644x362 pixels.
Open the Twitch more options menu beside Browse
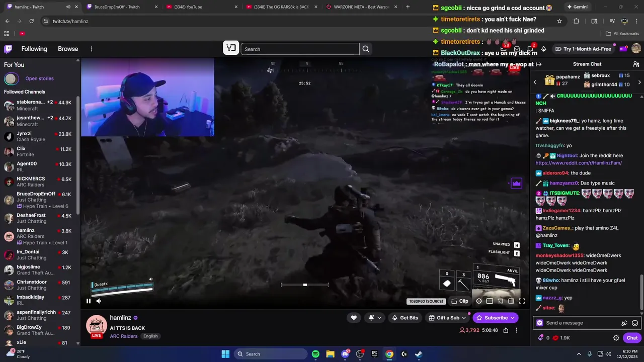92,49
